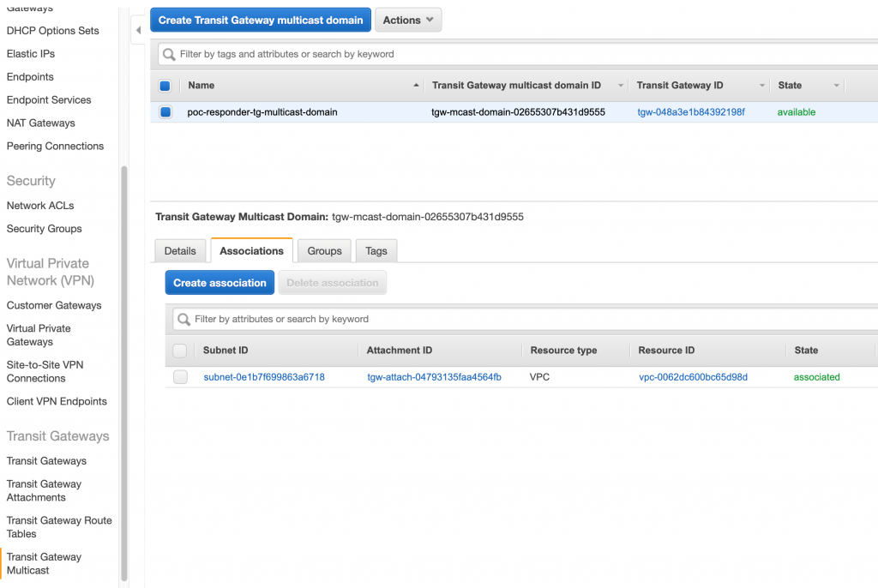
Task: Open subnet-0e1b7f699863a6718 link
Action: click(x=264, y=377)
